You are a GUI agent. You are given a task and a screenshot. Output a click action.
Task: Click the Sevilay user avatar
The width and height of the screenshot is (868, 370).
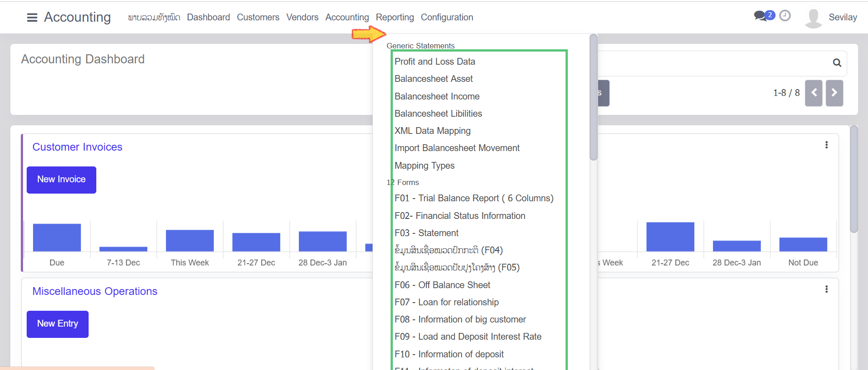point(813,18)
